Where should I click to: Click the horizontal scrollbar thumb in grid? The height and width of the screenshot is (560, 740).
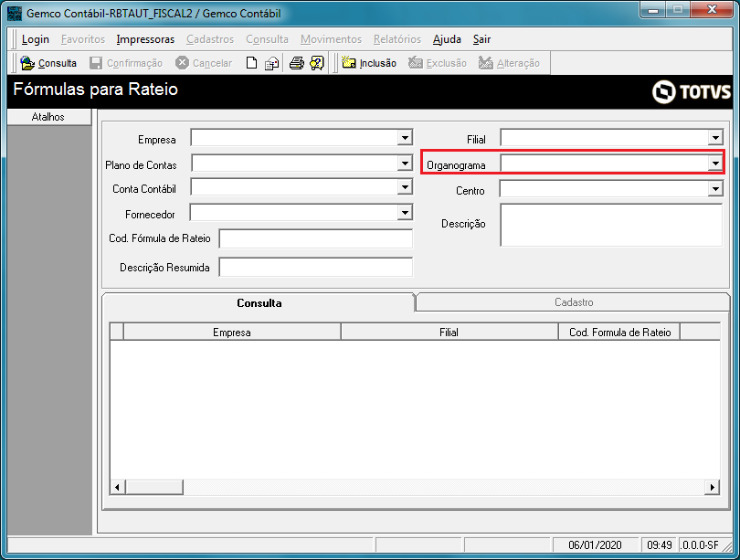[154, 487]
